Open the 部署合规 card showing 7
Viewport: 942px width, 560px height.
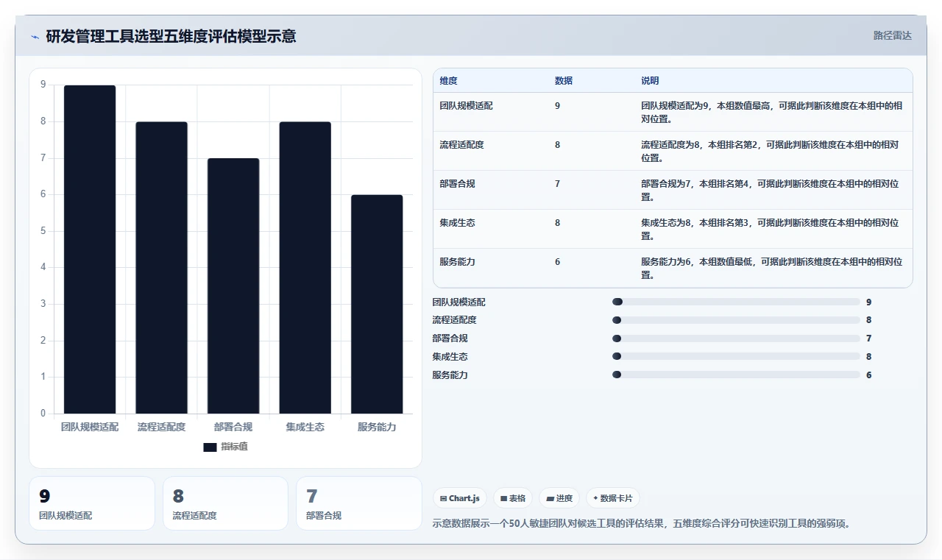click(x=358, y=503)
